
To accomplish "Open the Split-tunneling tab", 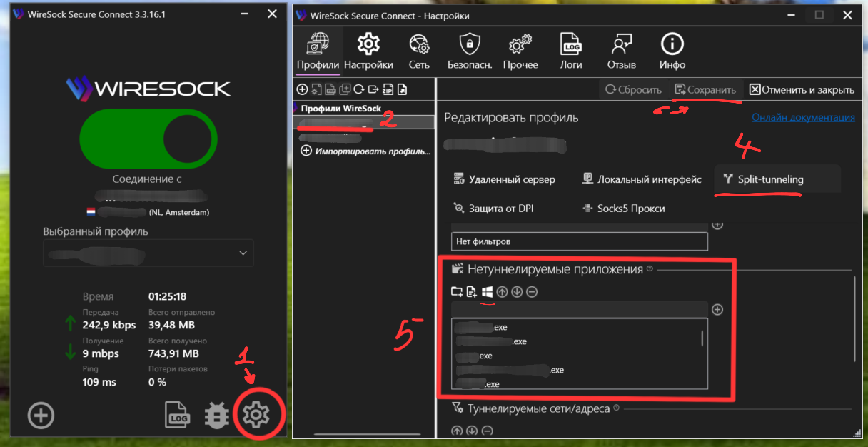I will tap(762, 179).
